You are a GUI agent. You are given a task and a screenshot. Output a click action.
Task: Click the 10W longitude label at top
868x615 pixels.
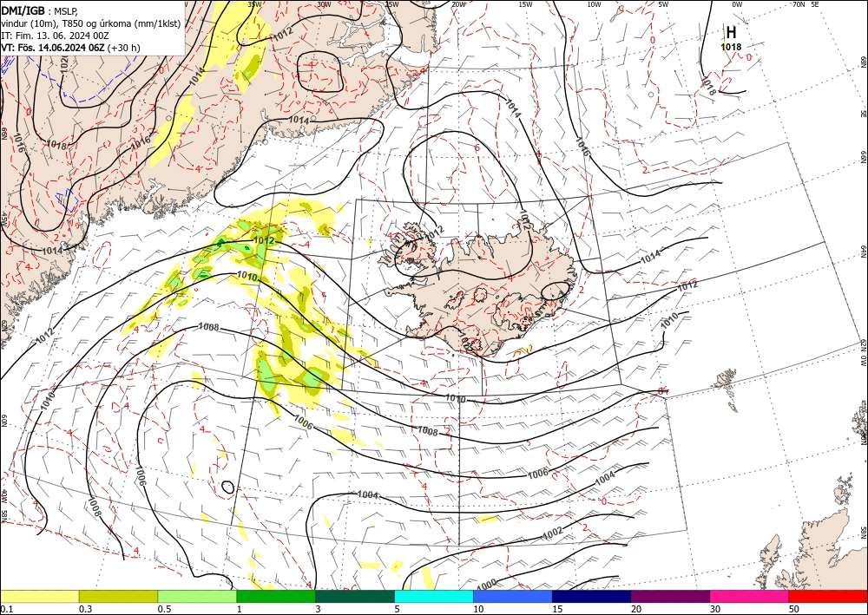point(594,4)
